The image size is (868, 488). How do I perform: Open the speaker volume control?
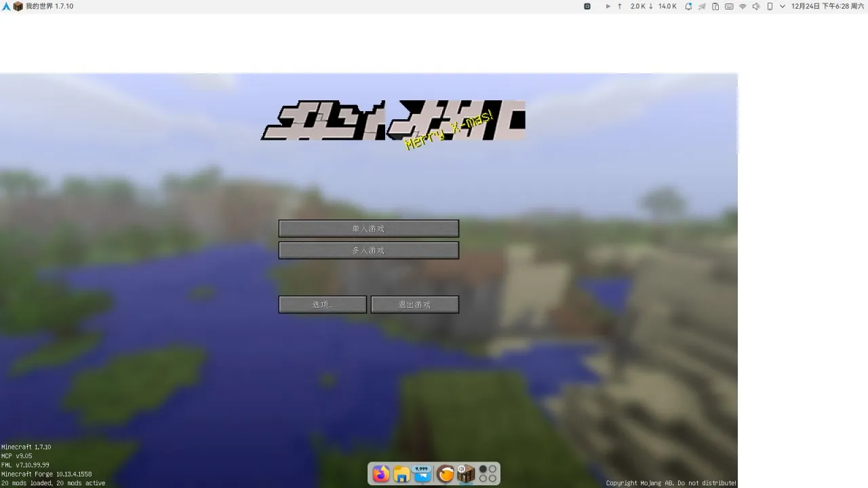coord(756,6)
